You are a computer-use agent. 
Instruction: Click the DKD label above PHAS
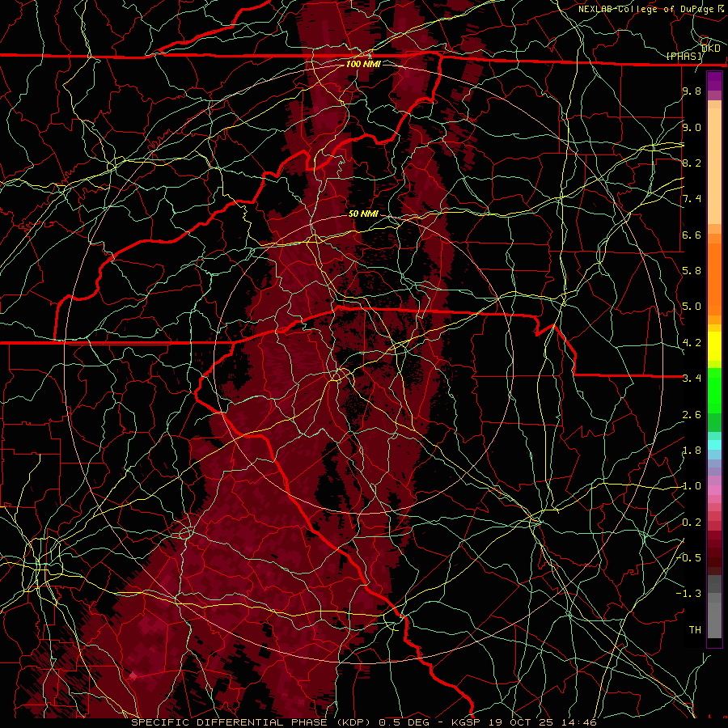coord(711,49)
